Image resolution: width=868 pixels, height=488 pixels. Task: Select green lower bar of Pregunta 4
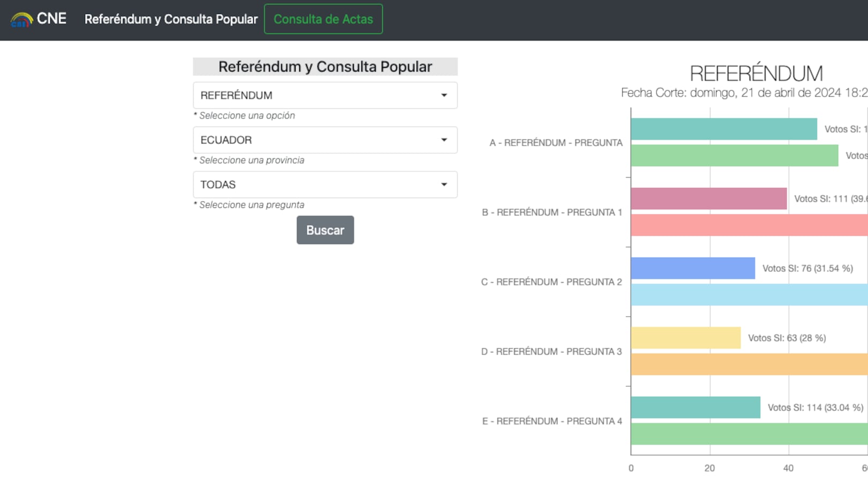tap(749, 434)
